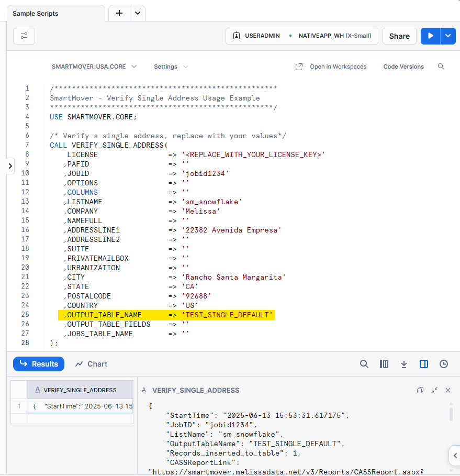This screenshot has height=476, width=460.
Task: Expand SMARTMOVER_USA.CORE database selector
Action: point(94,67)
